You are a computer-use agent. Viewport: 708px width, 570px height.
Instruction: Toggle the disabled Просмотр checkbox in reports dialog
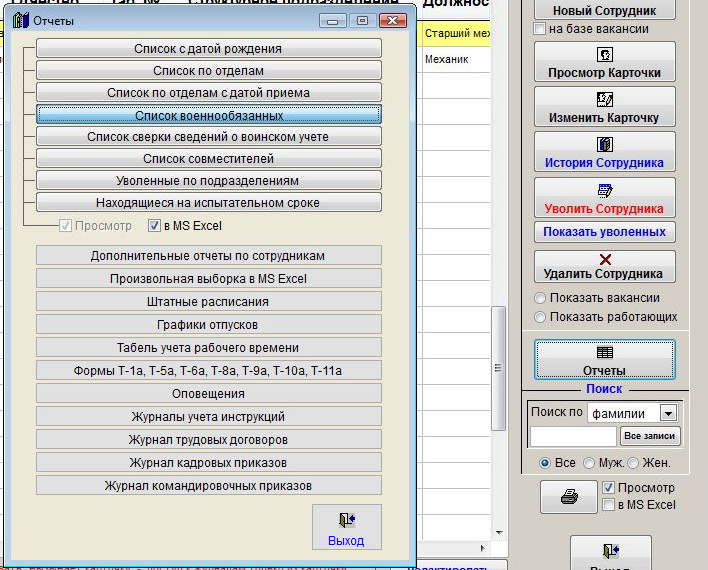(x=65, y=225)
